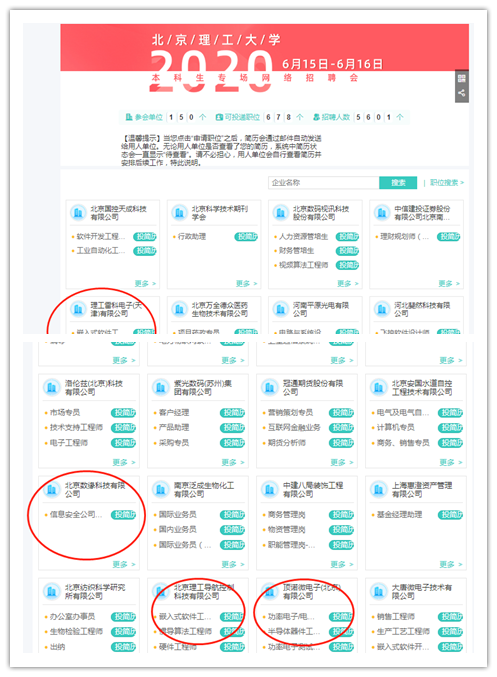Viewport: 497px width, 677px height.
Task: Expand 更多 under 北京数码视讯科技股份有限公司
Action: (x=348, y=283)
